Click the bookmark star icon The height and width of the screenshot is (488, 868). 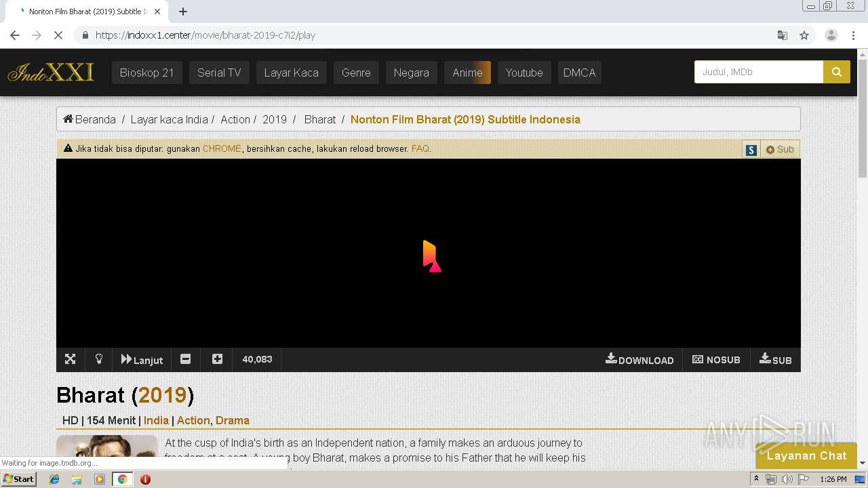click(804, 35)
